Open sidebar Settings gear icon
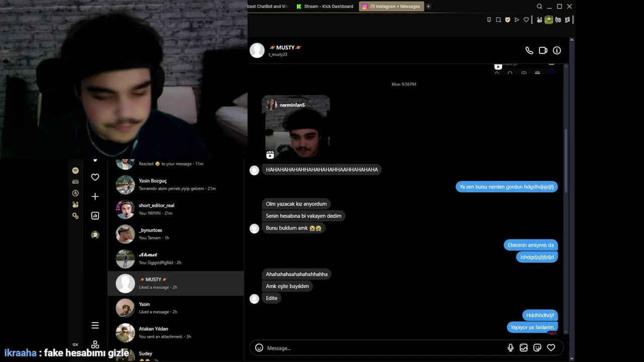This screenshot has height=362, width=644. click(x=75, y=216)
